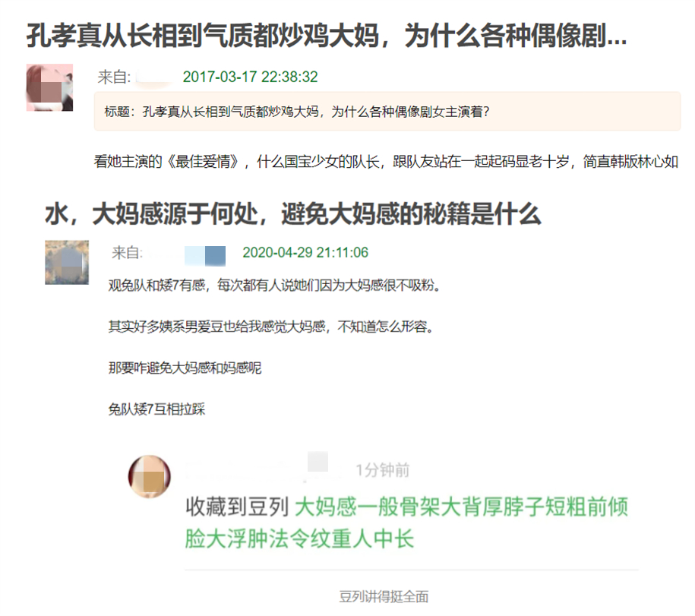Click the line 观兔队和矮7有感
Image resolution: width=695 pixels, height=616 pixels.
275,285
